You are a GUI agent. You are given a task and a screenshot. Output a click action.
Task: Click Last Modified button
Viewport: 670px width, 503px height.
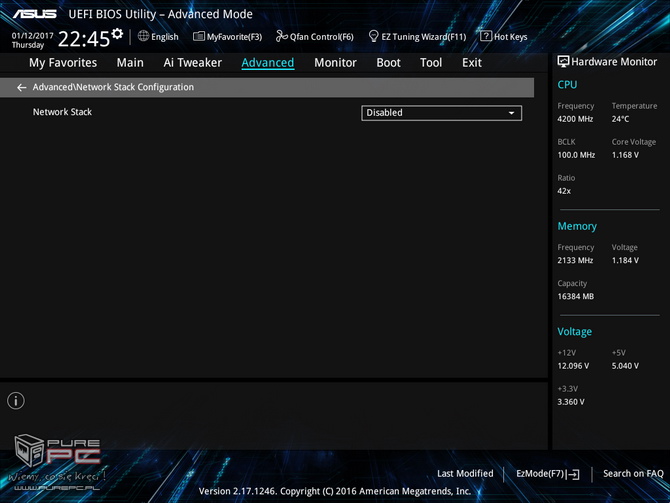(x=465, y=474)
